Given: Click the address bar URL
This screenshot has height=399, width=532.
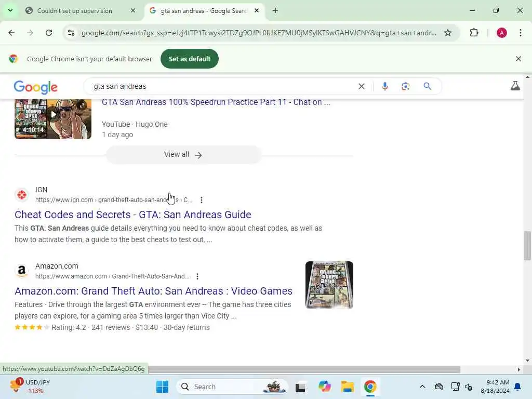Looking at the screenshot, I should pos(259,33).
